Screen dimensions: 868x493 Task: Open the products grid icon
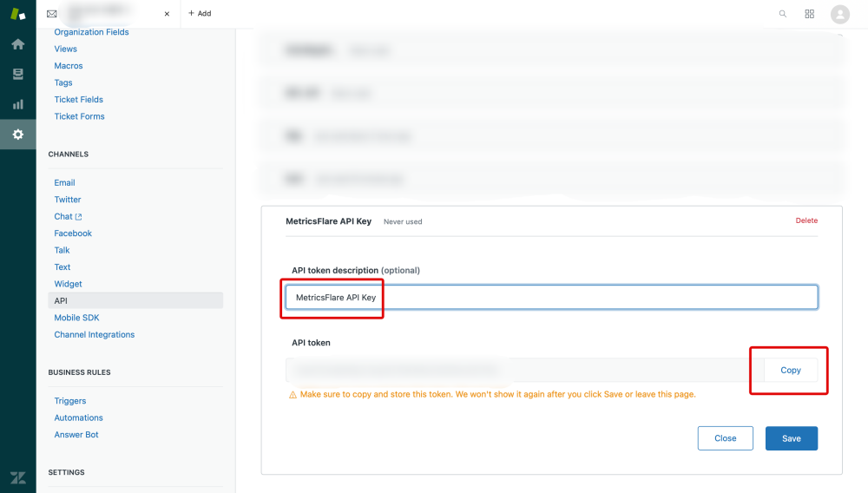coord(810,14)
